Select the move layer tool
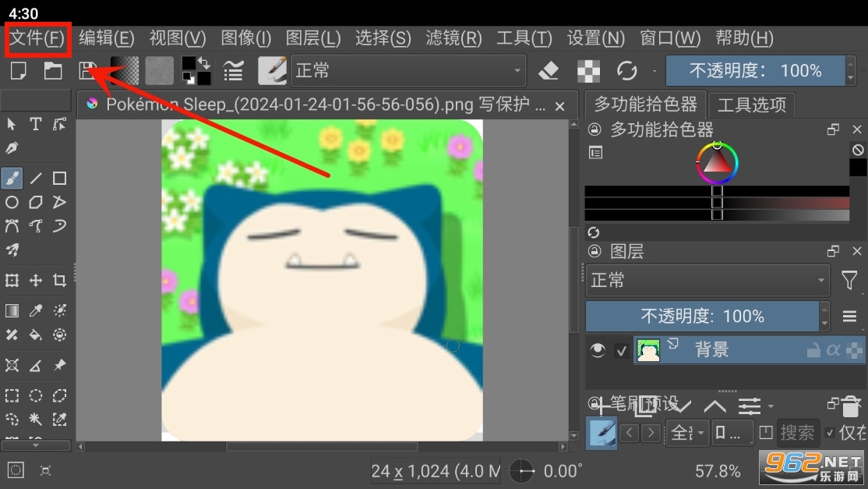Viewport: 868px width, 489px height. pyautogui.click(x=35, y=280)
